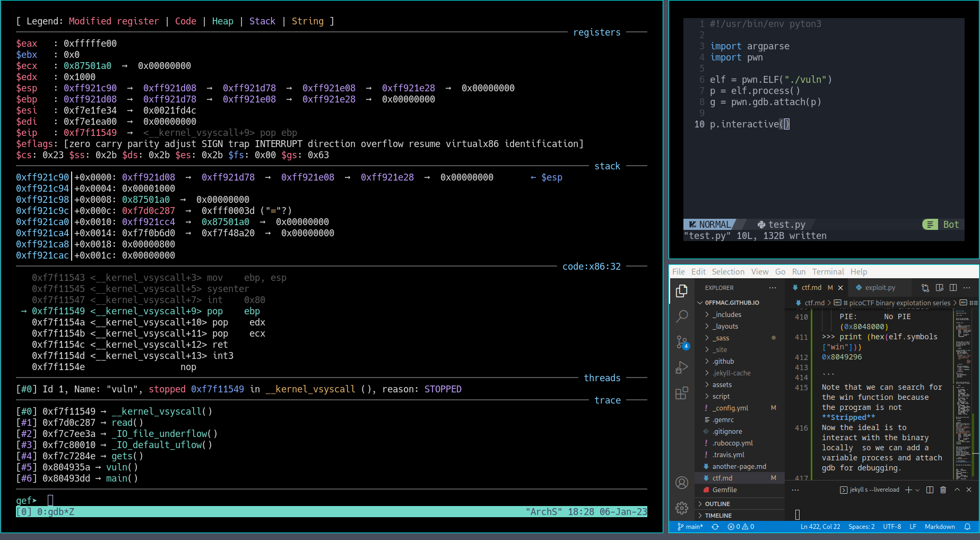
Task: Open the File menu in VS Code
Action: pos(679,271)
